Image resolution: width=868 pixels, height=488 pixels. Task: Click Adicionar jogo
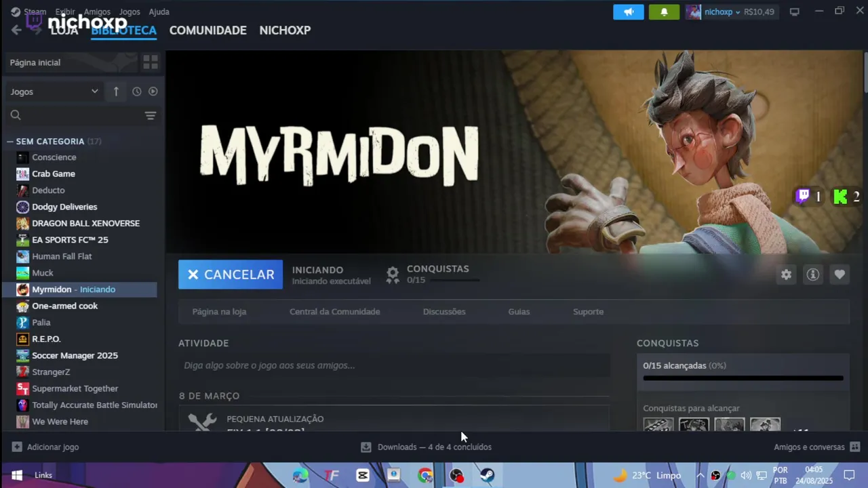45,447
